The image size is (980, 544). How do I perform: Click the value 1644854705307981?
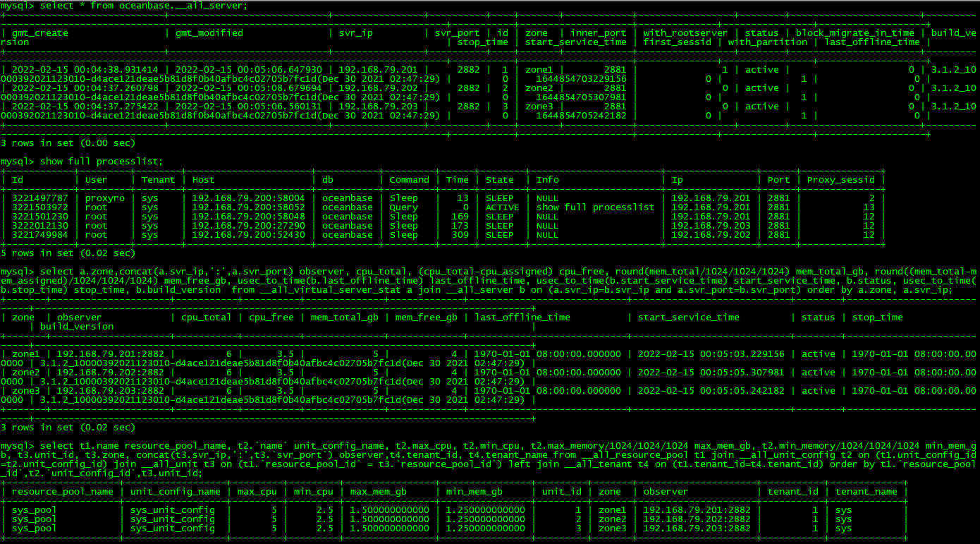[x=581, y=97]
